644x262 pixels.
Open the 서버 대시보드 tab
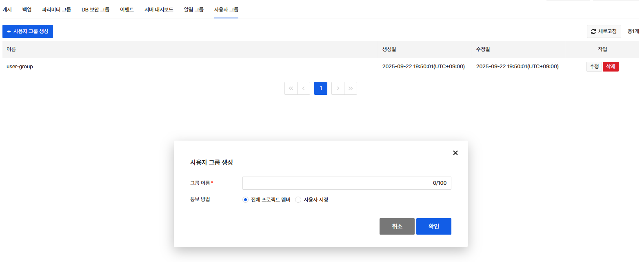(x=159, y=9)
